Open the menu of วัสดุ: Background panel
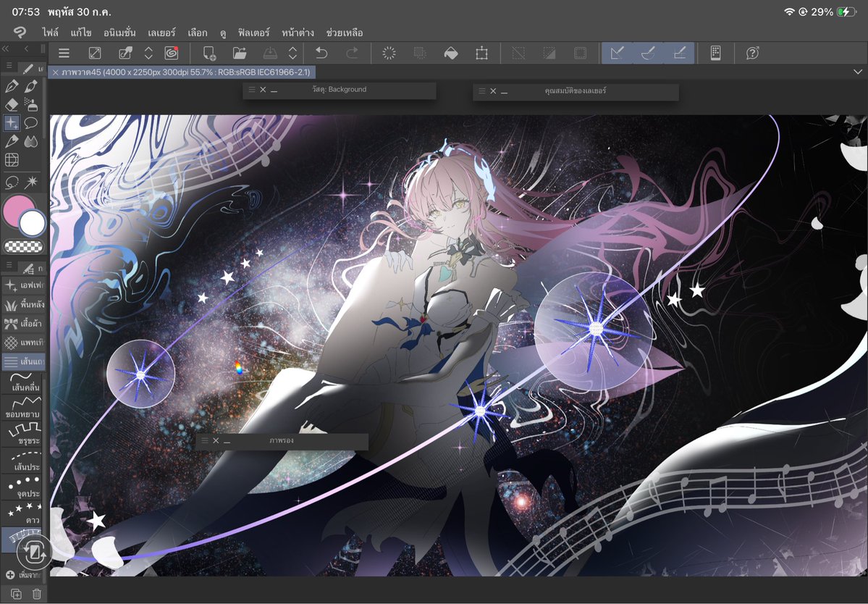 tap(252, 89)
